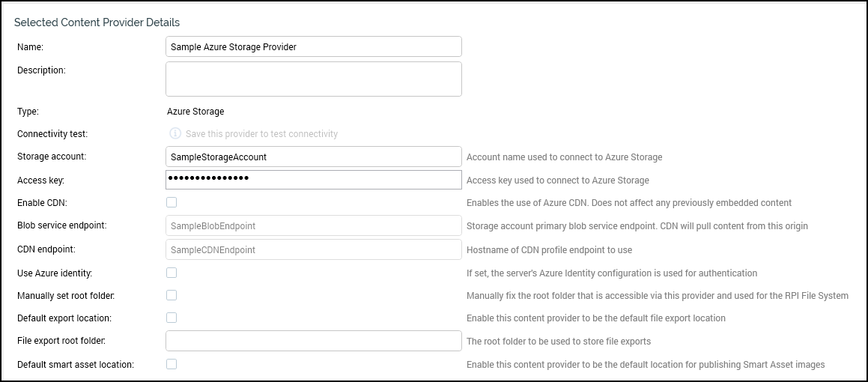The width and height of the screenshot is (868, 382).
Task: Enable the Azure CDN checkbox
Action: [172, 202]
